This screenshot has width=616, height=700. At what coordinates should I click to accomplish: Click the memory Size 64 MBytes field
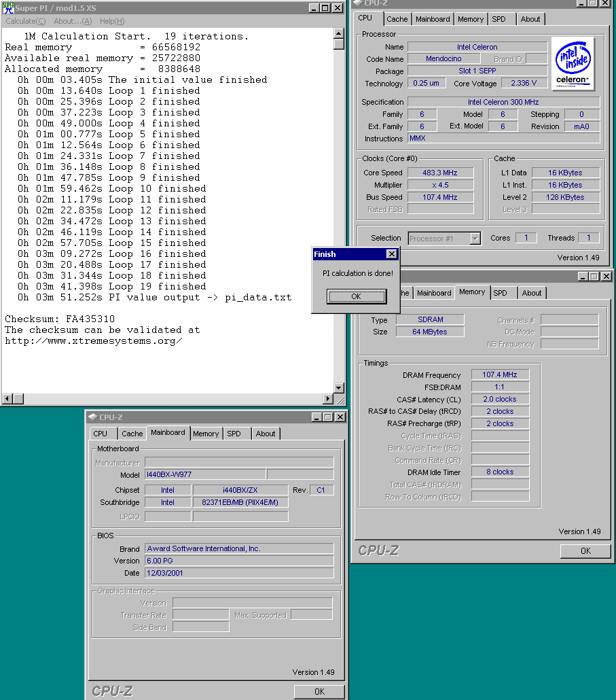[x=430, y=332]
